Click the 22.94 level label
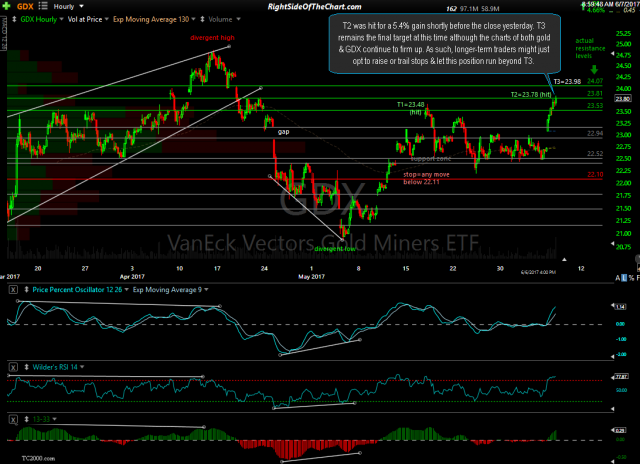 pyautogui.click(x=595, y=133)
